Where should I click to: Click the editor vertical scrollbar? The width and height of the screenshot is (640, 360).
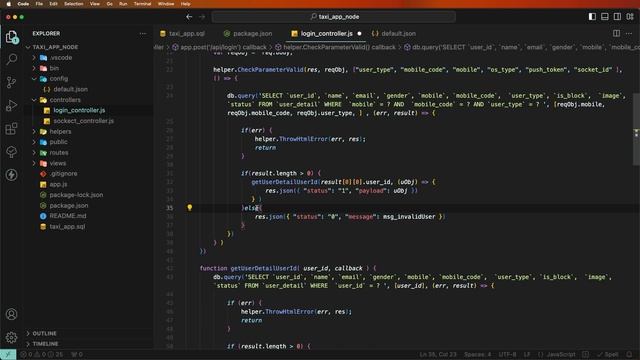636,129
